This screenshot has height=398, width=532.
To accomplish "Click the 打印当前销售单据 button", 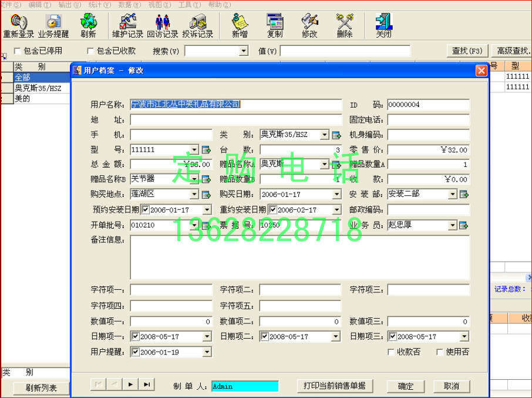I will tap(335, 386).
